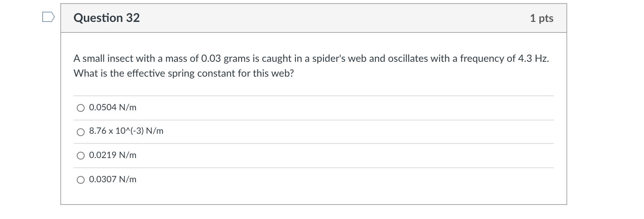Flag Question 32 with the bookmark icon
The image size is (644, 219).
click(48, 17)
